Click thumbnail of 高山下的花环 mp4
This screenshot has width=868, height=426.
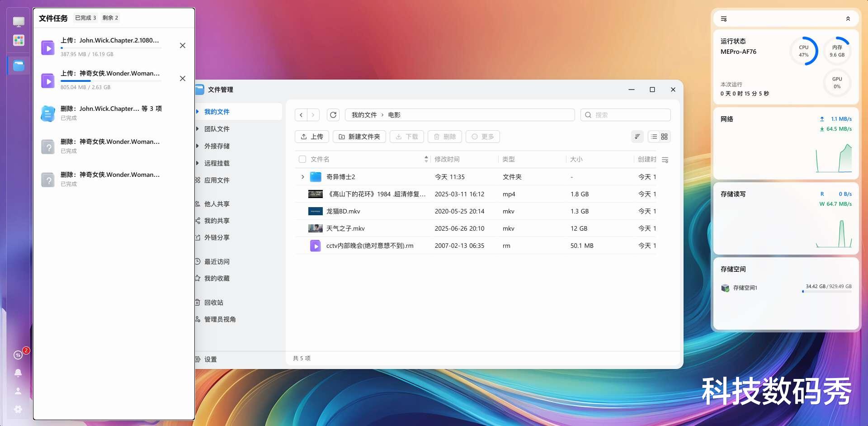click(316, 194)
